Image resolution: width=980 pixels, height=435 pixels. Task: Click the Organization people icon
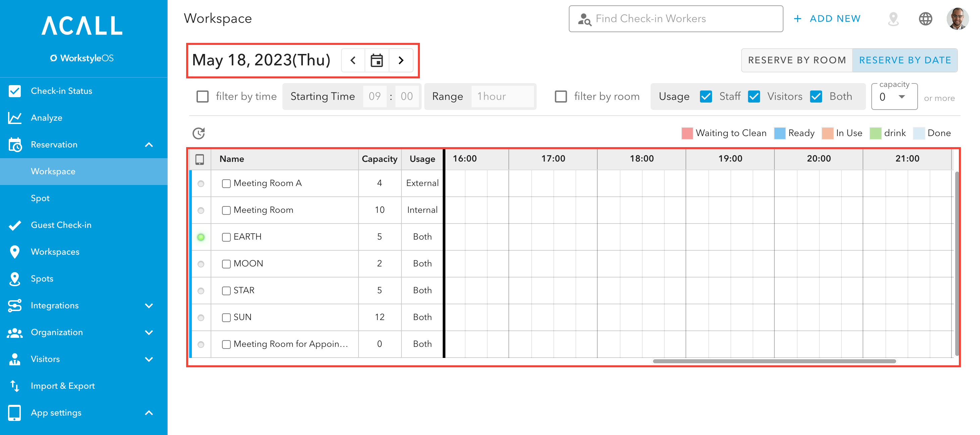[14, 332]
